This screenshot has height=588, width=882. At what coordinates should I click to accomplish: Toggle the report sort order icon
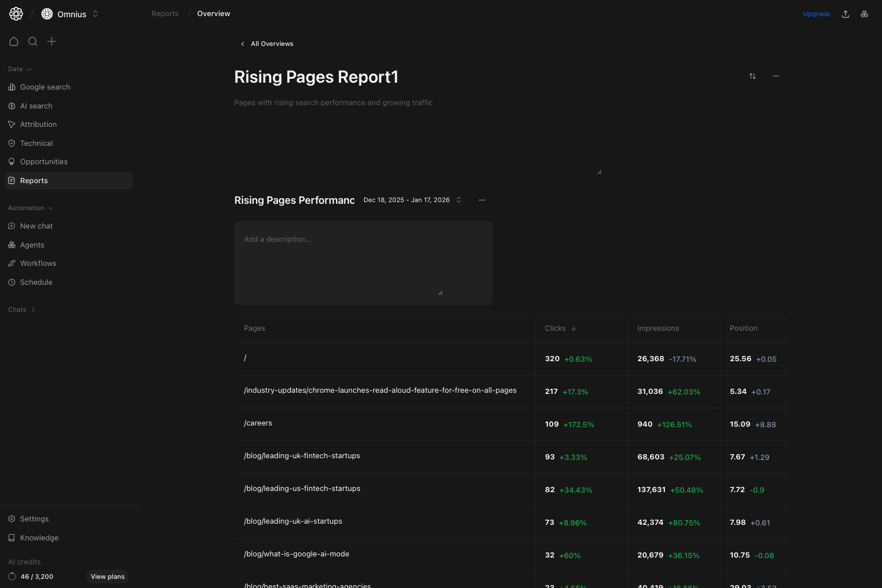click(752, 76)
